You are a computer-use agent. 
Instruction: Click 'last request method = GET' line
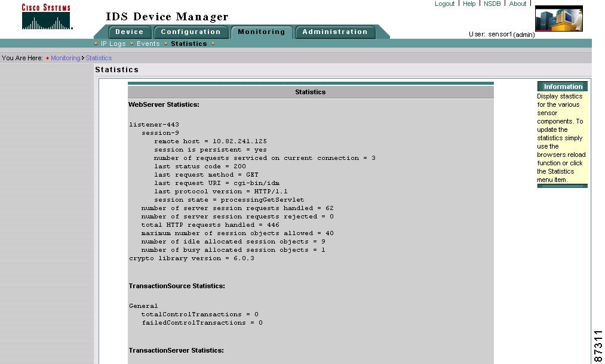(x=206, y=175)
